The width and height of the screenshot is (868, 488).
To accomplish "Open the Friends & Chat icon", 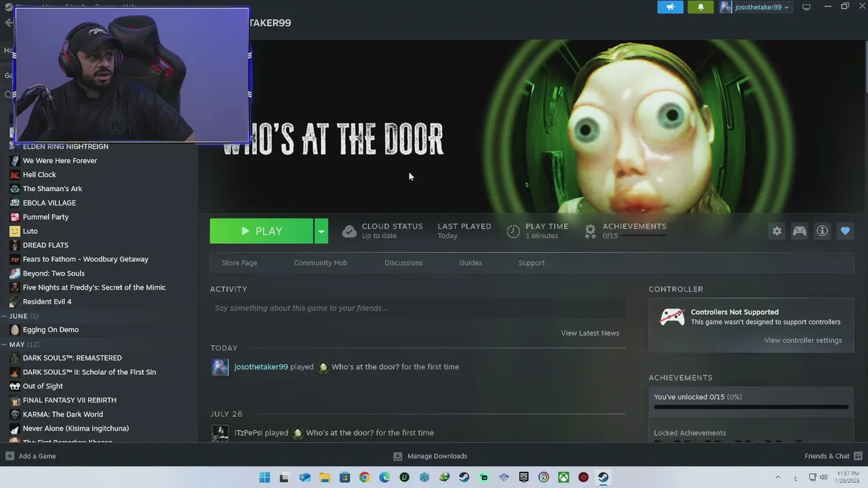I will tap(858, 456).
